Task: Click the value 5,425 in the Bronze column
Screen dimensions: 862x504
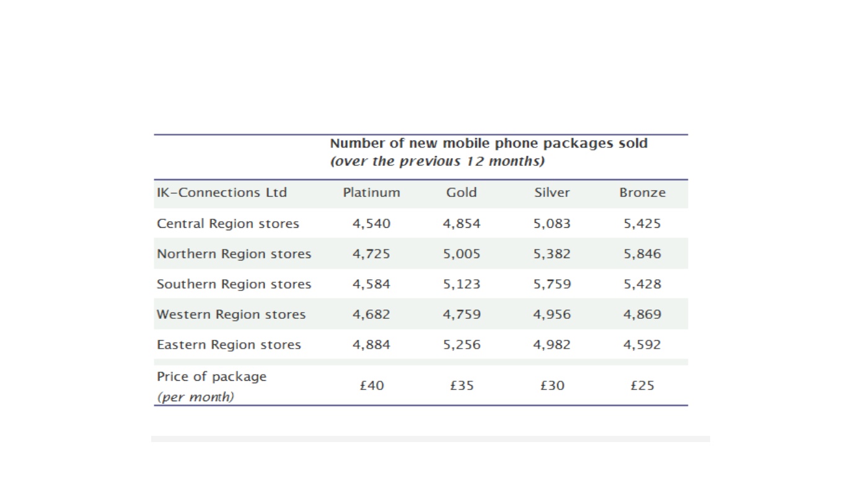Action: click(x=643, y=224)
